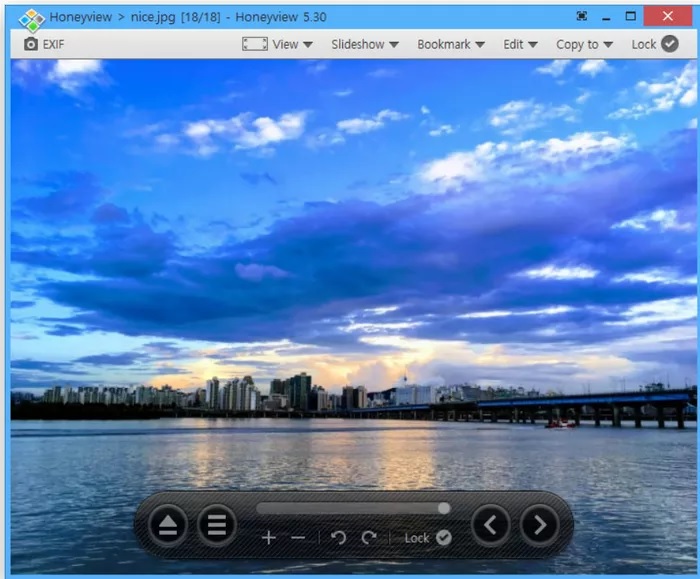Screen dimensions: 700x579
Task: Rotate image counterclockwise
Action: point(338,537)
